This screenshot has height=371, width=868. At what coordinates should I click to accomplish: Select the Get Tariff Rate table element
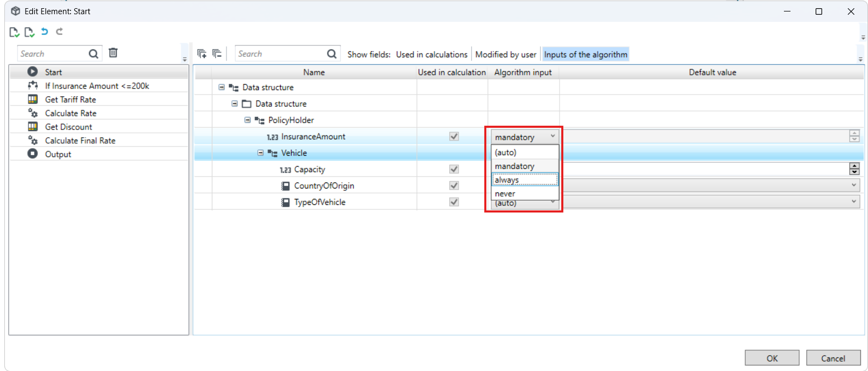click(70, 99)
